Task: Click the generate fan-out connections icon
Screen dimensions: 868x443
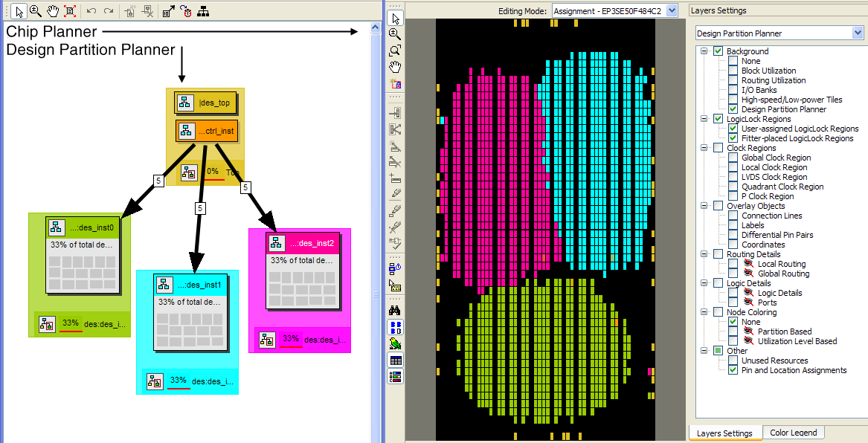Action: pos(395,130)
